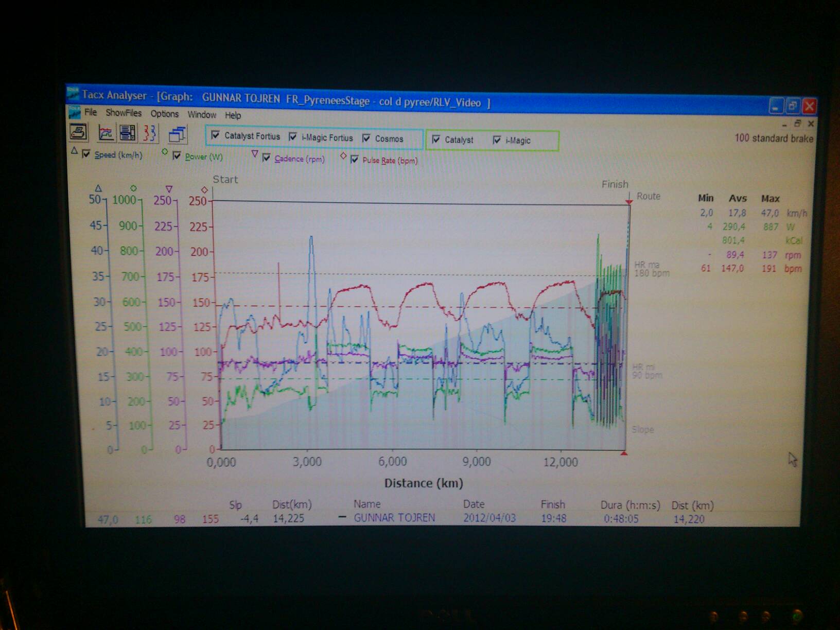
Task: Click the 100 standard brake text
Action: point(774,138)
